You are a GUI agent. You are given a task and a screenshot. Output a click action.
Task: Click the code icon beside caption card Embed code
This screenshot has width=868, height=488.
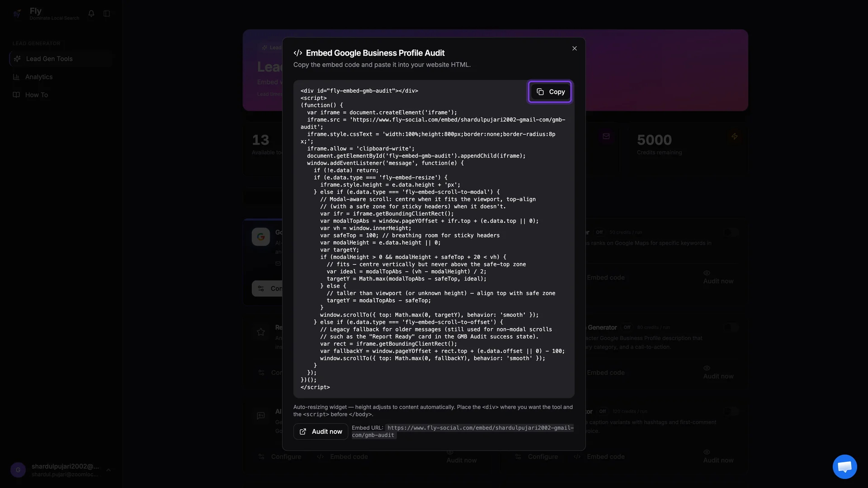point(577,457)
